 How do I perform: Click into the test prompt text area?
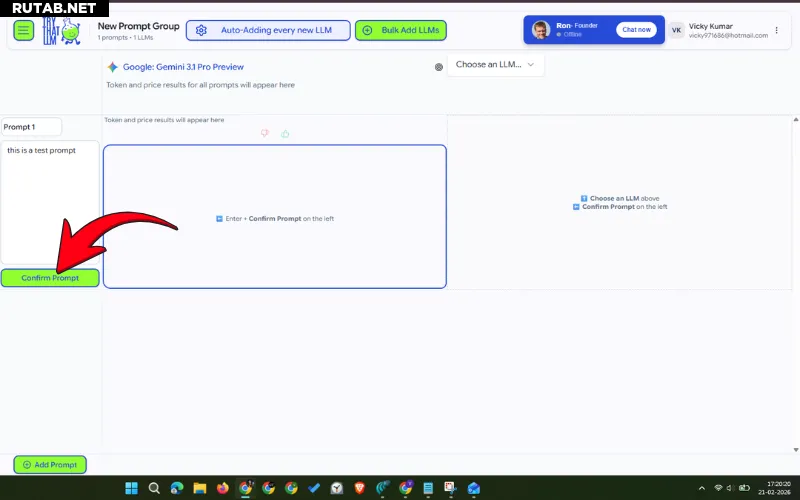(x=50, y=200)
